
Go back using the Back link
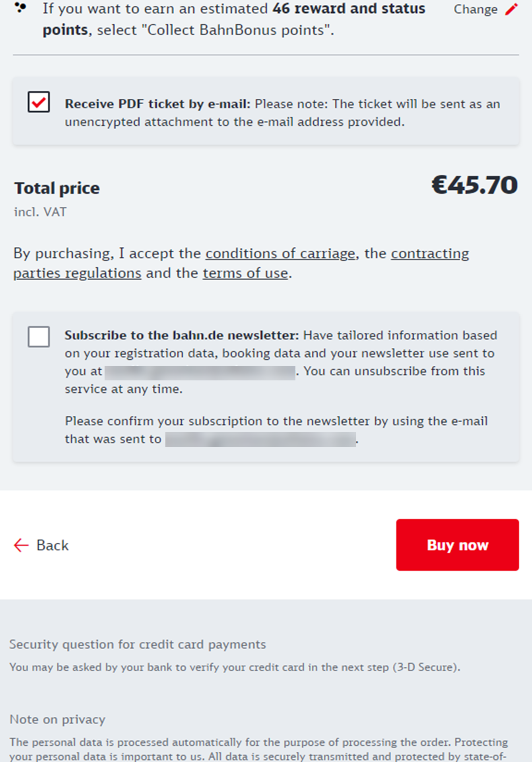pyautogui.click(x=41, y=545)
